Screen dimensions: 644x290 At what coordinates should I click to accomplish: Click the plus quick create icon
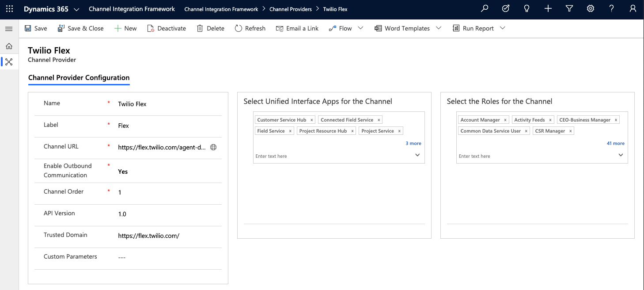click(x=548, y=9)
